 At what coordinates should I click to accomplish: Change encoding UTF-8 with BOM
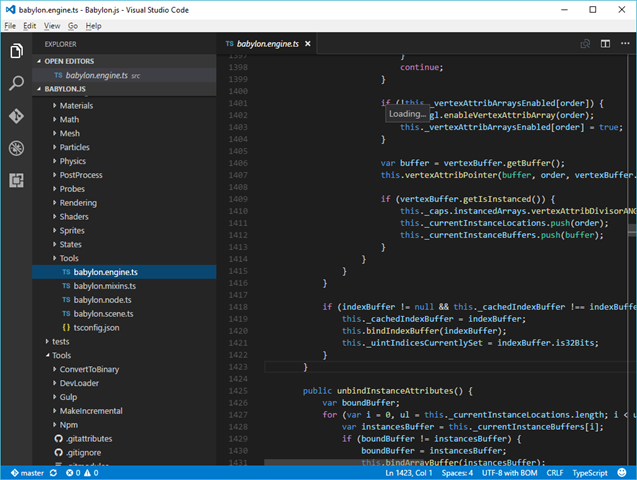[509, 473]
